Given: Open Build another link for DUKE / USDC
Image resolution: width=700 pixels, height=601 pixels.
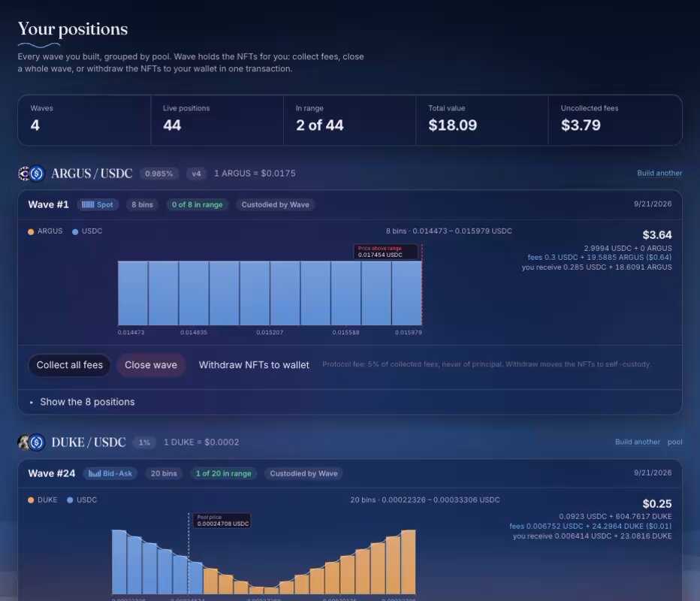Looking at the screenshot, I should point(638,442).
